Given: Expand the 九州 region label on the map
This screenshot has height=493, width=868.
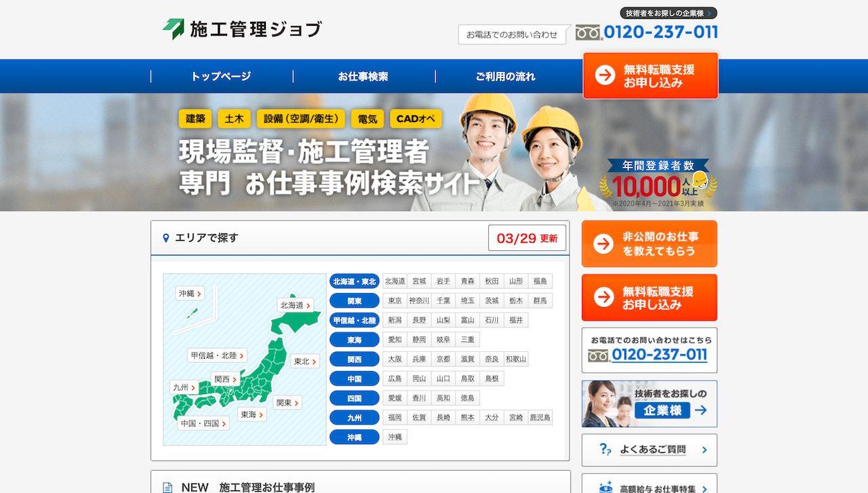Looking at the screenshot, I should coord(184,387).
